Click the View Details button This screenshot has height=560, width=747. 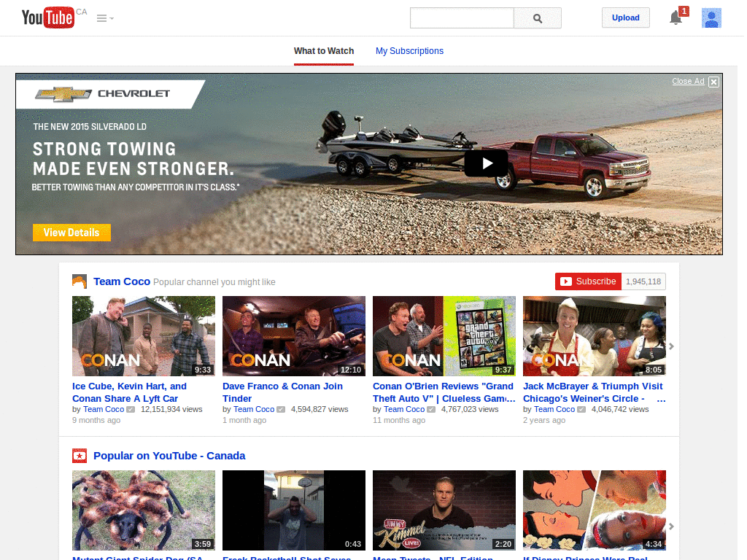71,233
